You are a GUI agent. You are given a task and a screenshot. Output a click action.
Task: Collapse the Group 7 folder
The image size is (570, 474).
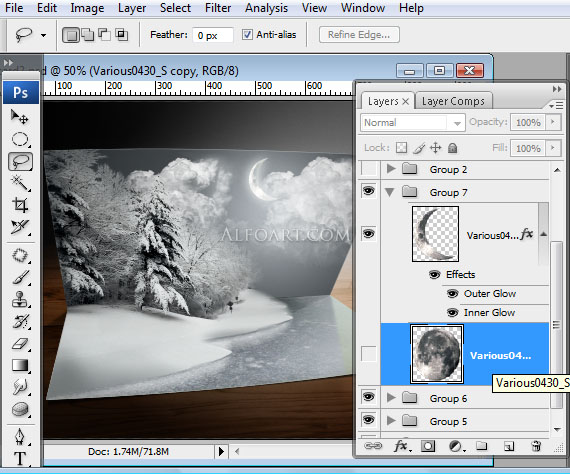(x=390, y=192)
